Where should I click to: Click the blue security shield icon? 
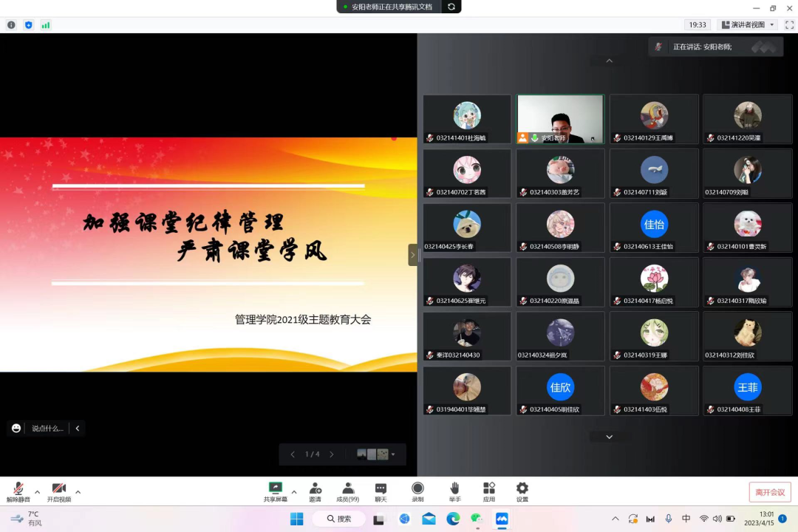(29, 25)
